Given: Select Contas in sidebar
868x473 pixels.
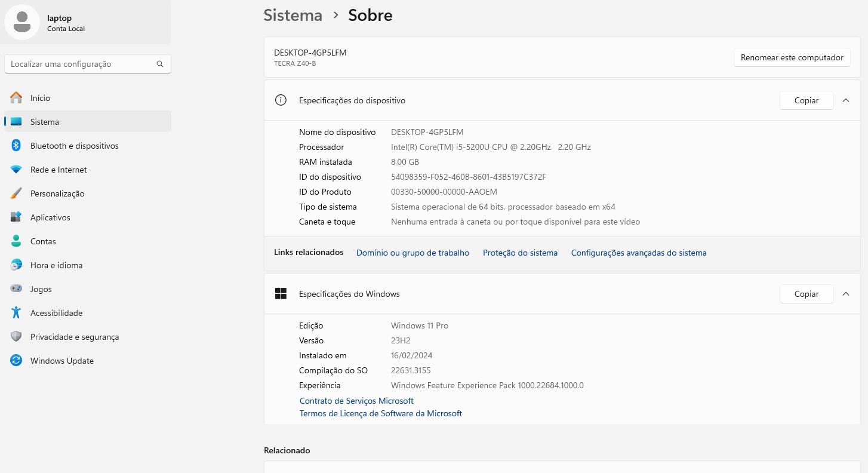Looking at the screenshot, I should pyautogui.click(x=88, y=241).
